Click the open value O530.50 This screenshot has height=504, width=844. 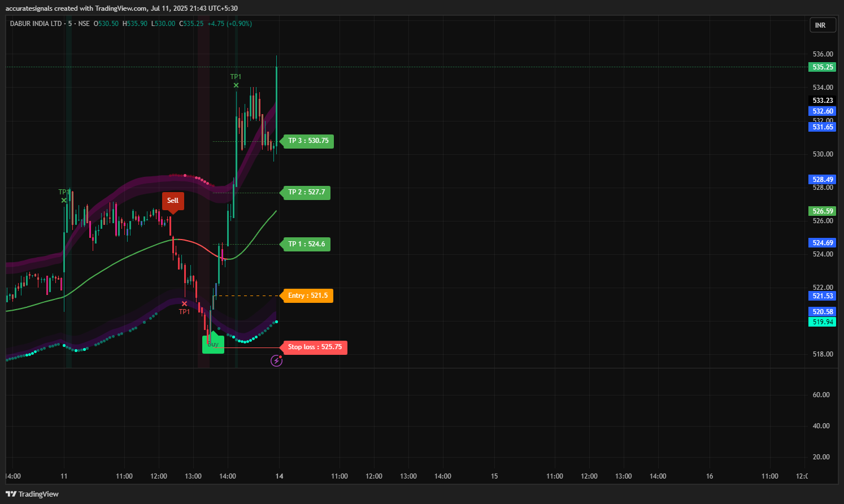106,24
